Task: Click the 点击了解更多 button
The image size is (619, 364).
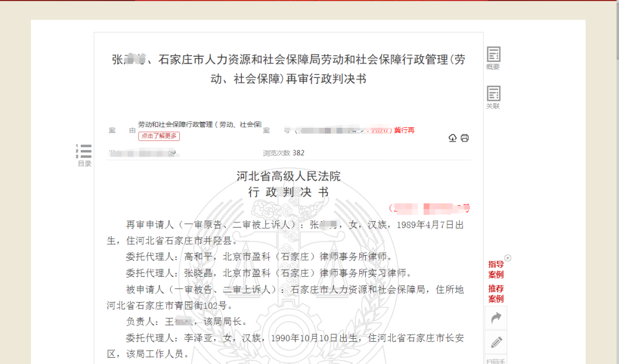Action: (x=159, y=136)
